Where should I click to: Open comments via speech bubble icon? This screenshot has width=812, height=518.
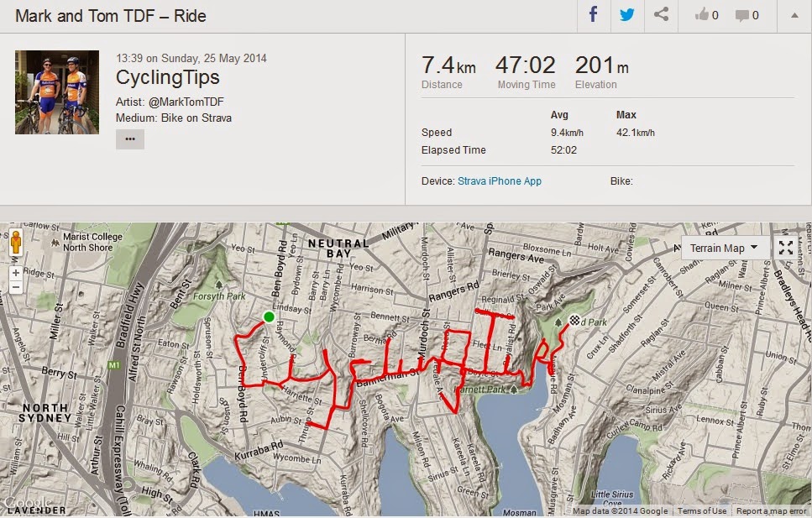click(x=747, y=15)
